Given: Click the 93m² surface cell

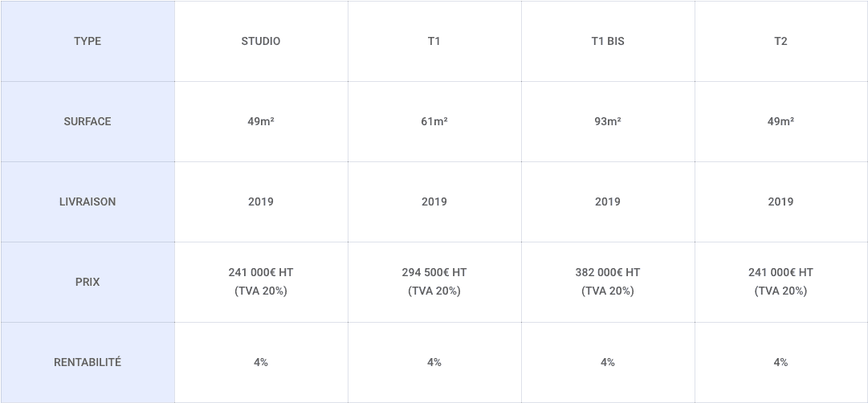Looking at the screenshot, I should point(608,121).
